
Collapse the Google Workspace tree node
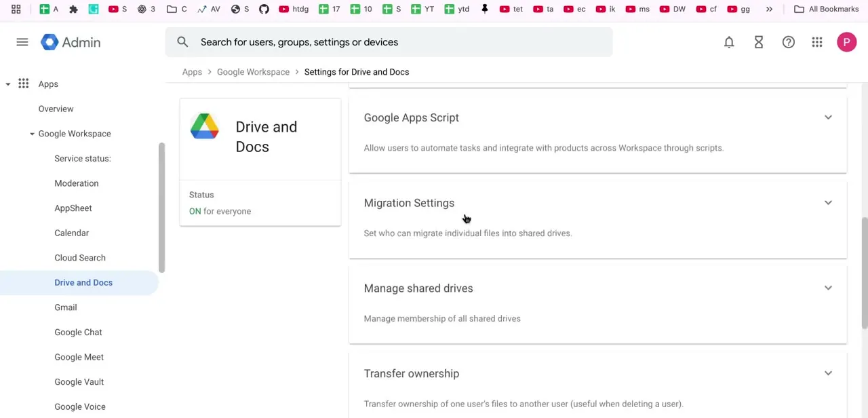(x=32, y=134)
